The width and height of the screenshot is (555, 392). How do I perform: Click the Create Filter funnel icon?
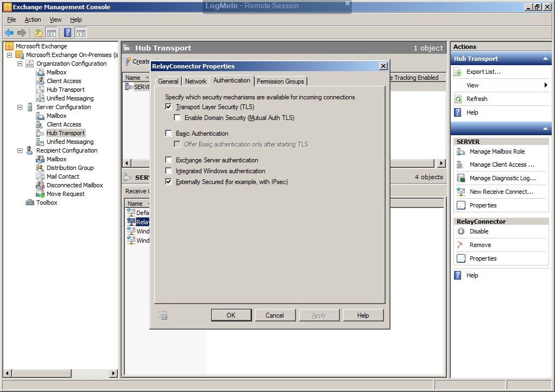127,61
